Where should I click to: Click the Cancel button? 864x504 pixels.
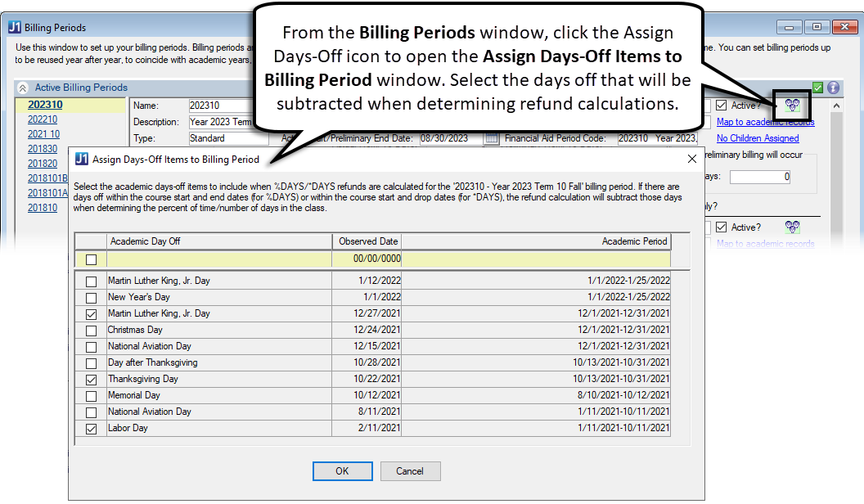coord(410,471)
